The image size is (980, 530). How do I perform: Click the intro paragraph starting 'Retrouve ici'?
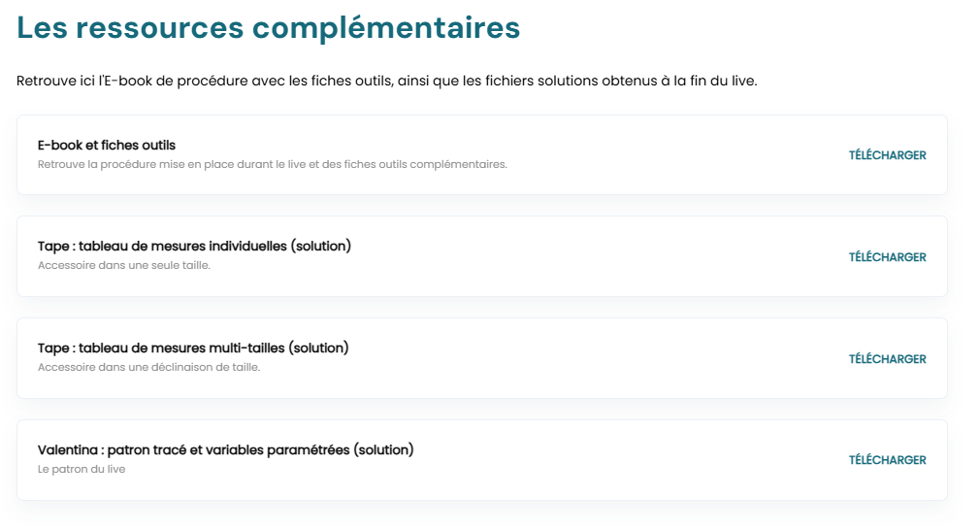(386, 81)
